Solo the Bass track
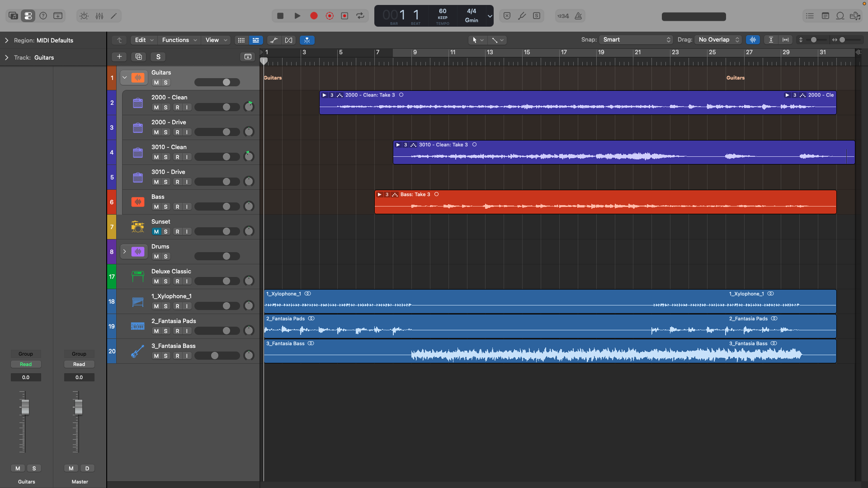This screenshot has height=488, width=868. [166, 207]
